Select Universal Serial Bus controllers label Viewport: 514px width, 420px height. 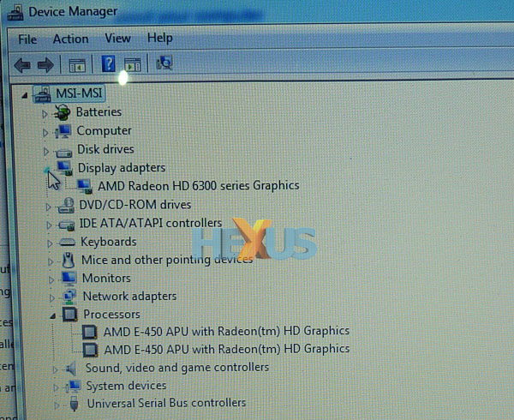[166, 403]
